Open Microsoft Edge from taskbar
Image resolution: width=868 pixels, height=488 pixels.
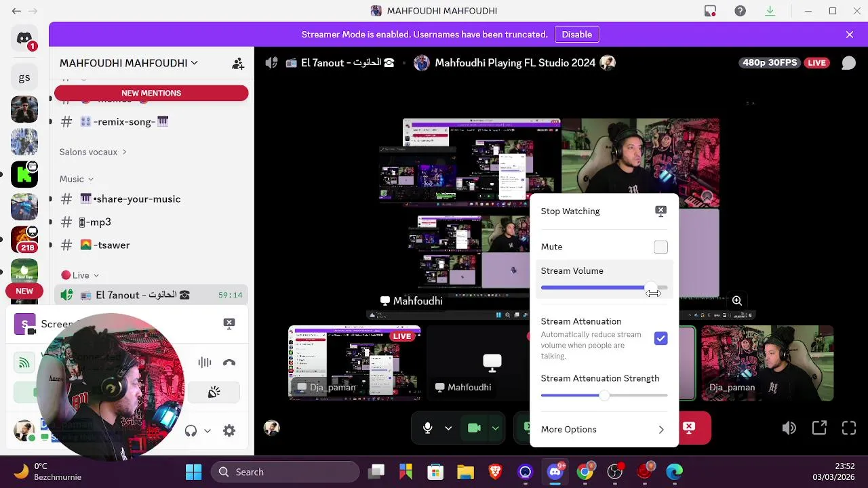point(674,472)
